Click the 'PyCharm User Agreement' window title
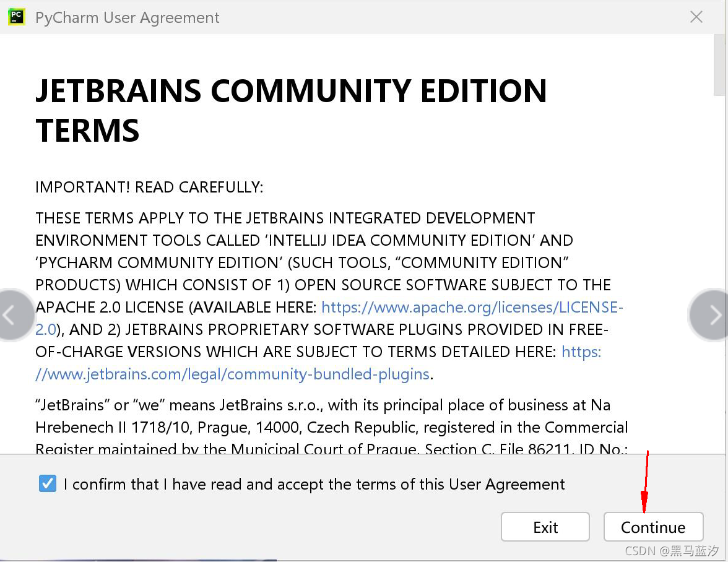Image resolution: width=728 pixels, height=562 pixels. 128,17
